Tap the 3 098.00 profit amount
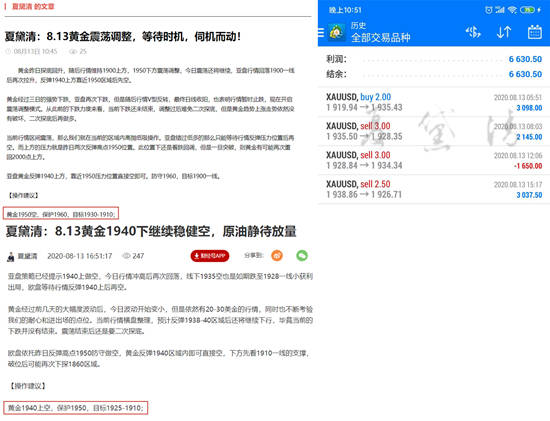550x421 pixels. (529, 108)
